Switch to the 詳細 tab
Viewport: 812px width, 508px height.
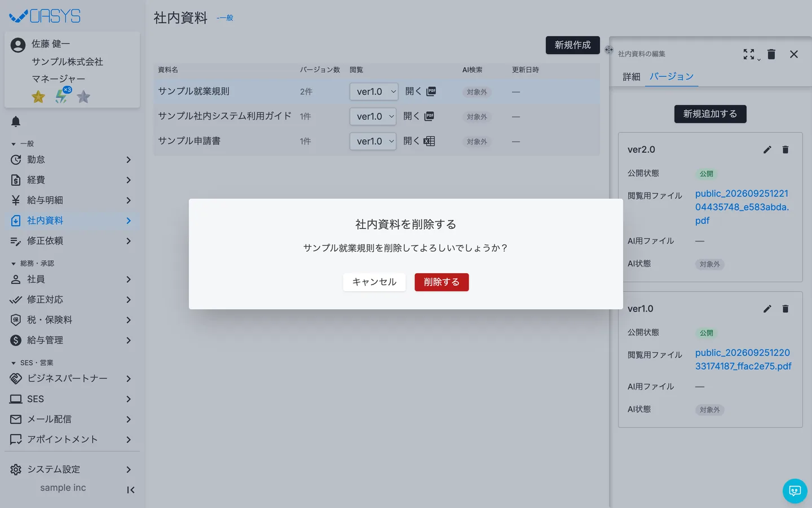tap(632, 77)
